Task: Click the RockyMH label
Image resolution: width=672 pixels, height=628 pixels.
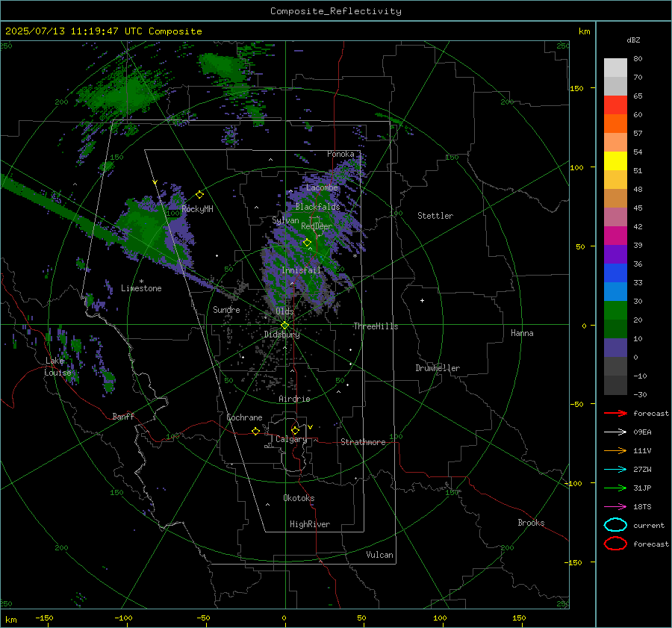Action: (x=197, y=209)
